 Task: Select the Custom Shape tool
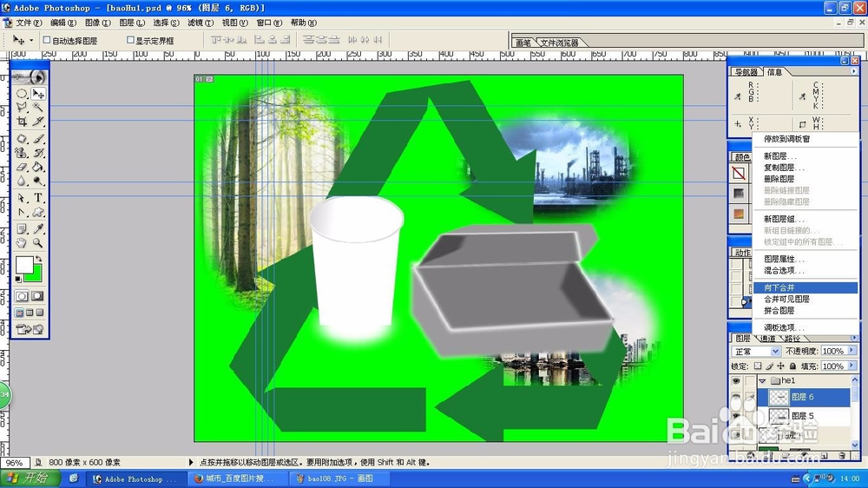37,212
